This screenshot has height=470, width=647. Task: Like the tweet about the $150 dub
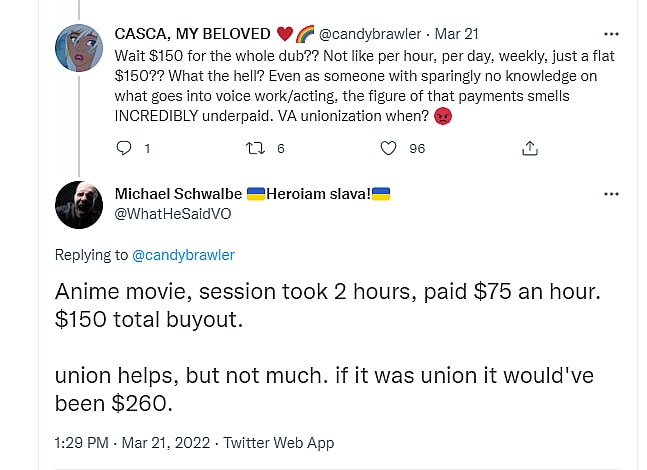coord(390,148)
